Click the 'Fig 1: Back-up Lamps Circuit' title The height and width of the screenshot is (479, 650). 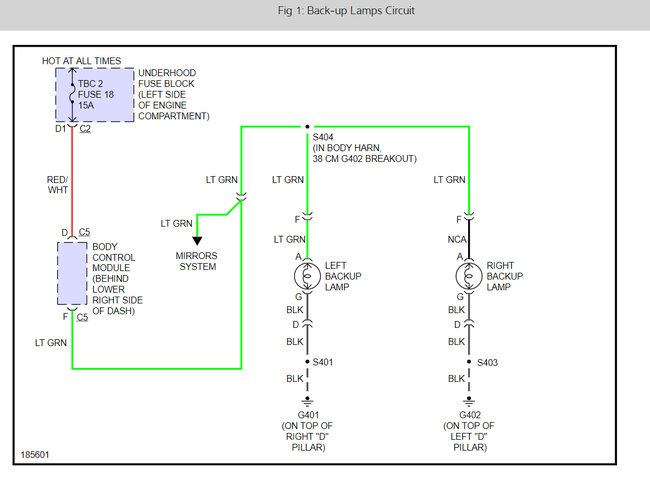(x=346, y=11)
